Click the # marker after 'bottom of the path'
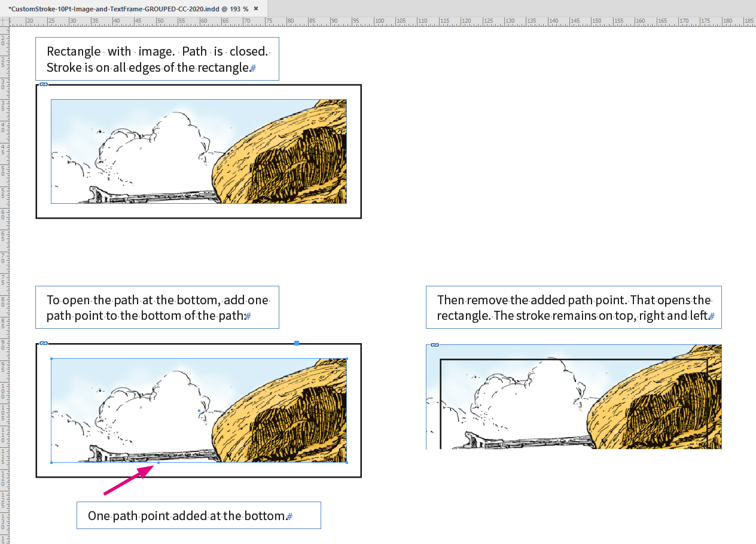The image size is (756, 544). click(247, 316)
